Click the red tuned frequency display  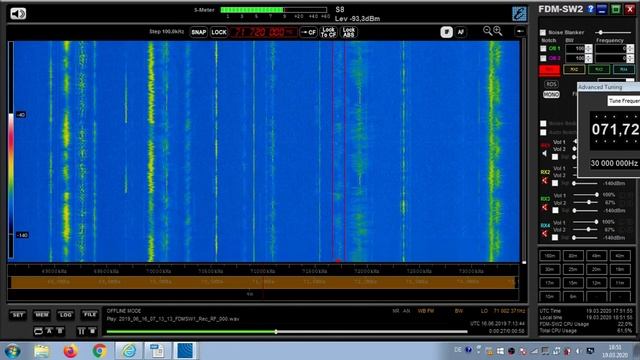tap(264, 32)
